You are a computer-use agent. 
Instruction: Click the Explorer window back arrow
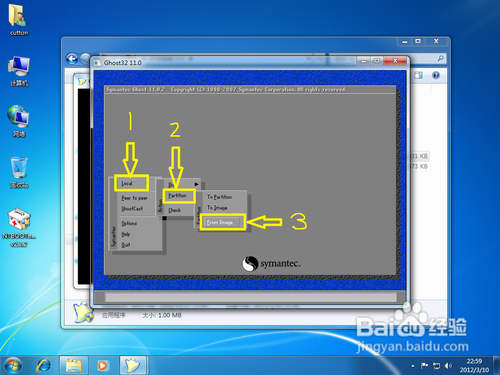click(x=72, y=59)
